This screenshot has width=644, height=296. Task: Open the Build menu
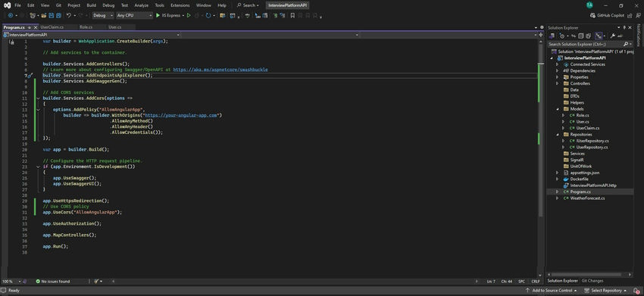click(91, 5)
